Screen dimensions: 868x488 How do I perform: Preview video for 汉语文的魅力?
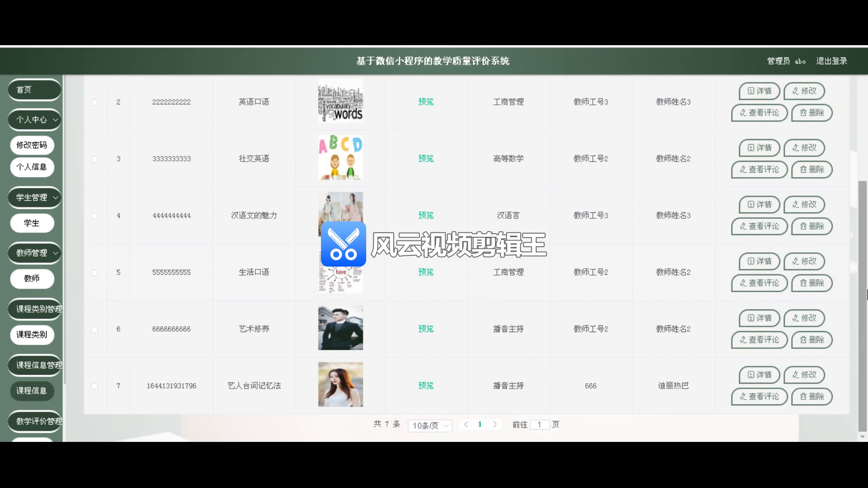click(425, 216)
